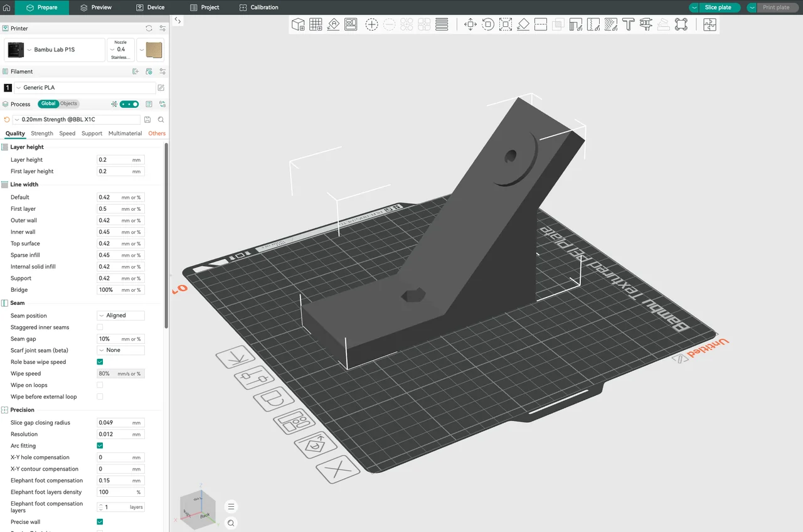Select the Move tool in toolbar

pos(470,24)
